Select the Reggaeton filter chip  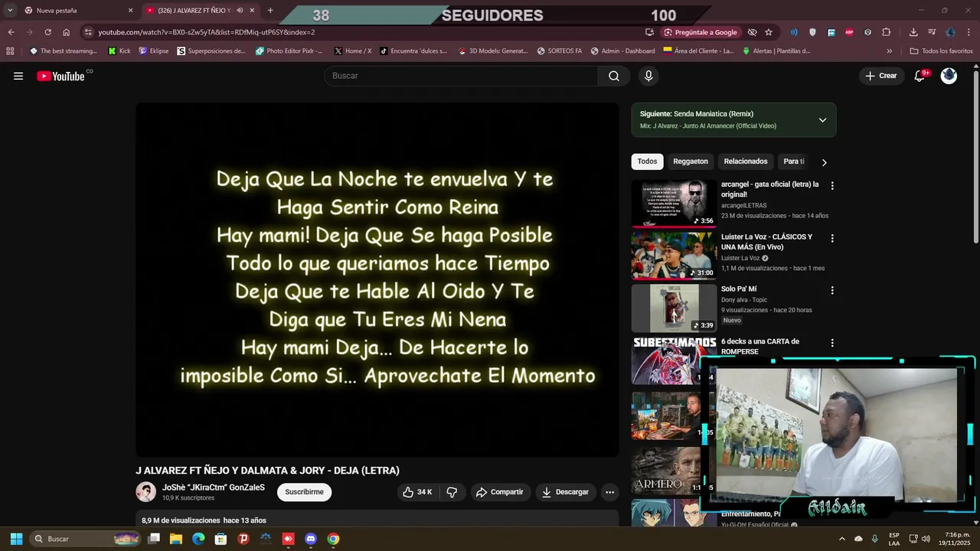691,161
